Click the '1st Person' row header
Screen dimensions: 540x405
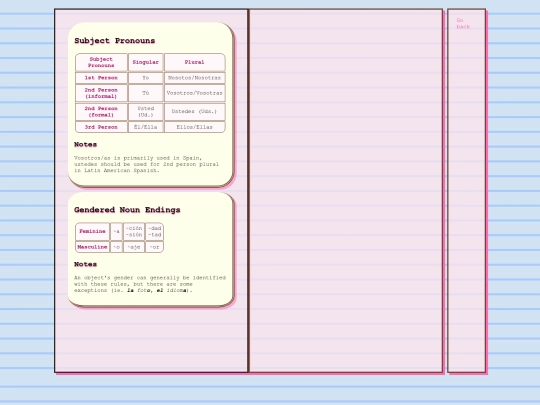101,78
